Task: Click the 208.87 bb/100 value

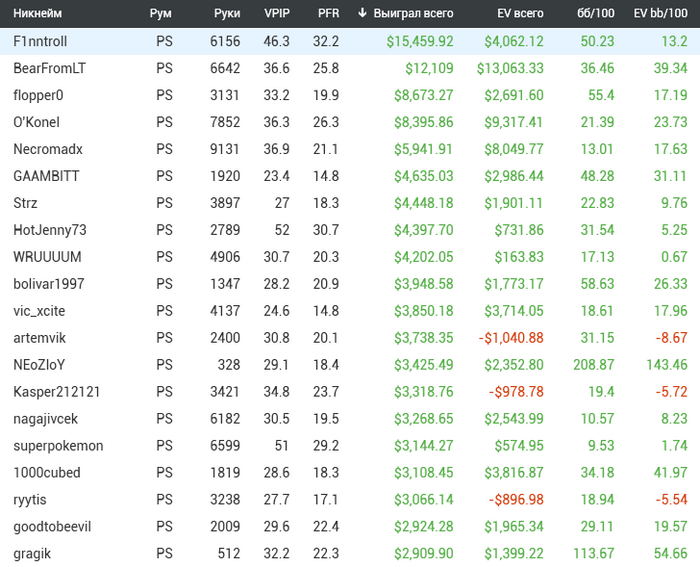Action: [x=594, y=365]
